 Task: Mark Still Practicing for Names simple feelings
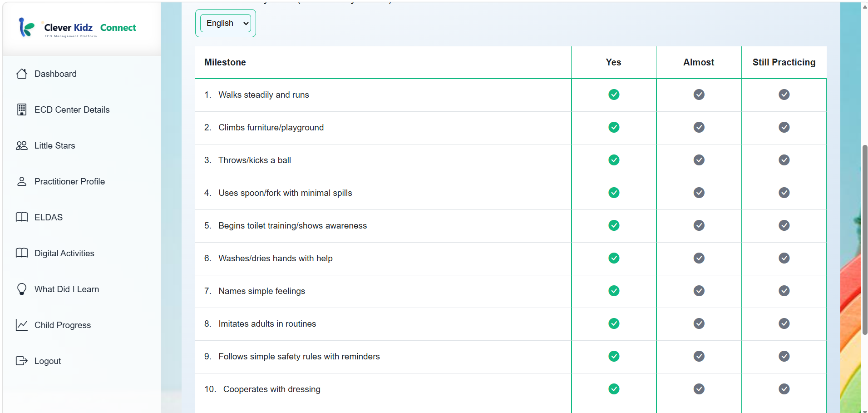(x=784, y=291)
